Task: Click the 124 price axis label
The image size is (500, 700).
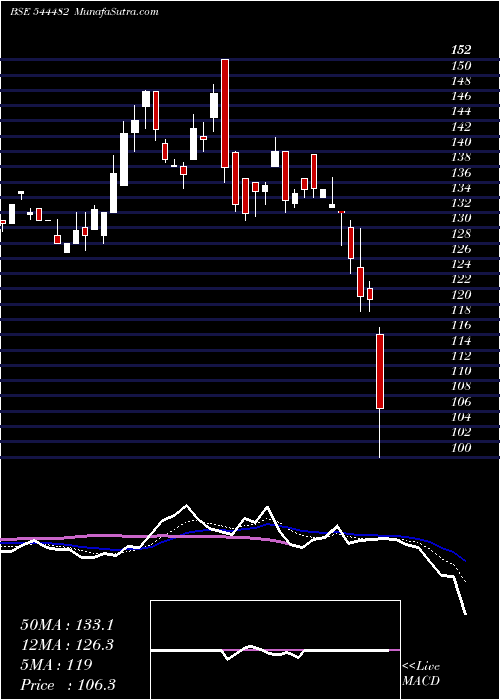Action: tap(461, 264)
